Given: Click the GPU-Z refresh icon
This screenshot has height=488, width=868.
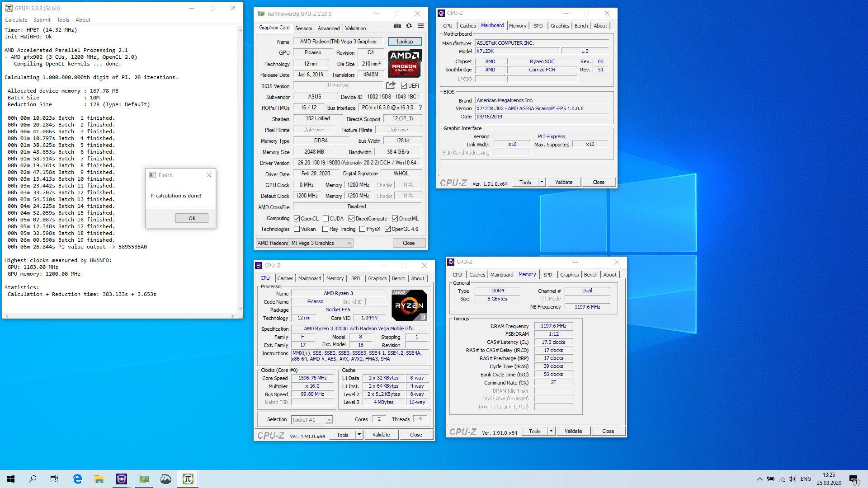Looking at the screenshot, I should click(x=409, y=26).
